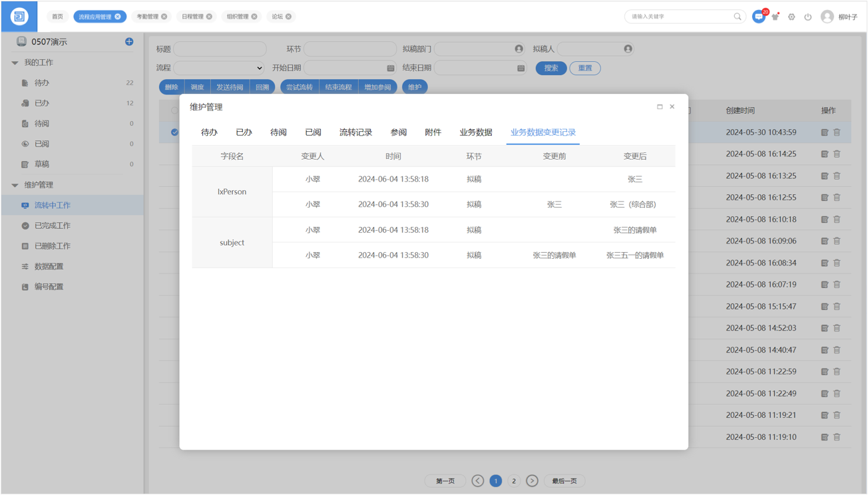Click the skin theme shirt icon
Image resolution: width=868 pixels, height=495 pixels.
(x=775, y=17)
